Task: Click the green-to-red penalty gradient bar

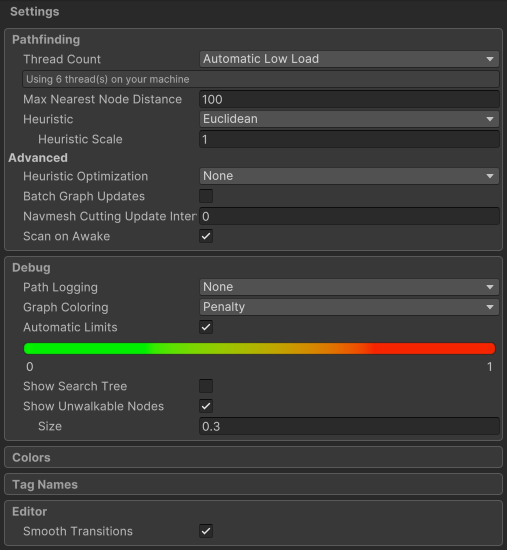Action: click(259, 348)
